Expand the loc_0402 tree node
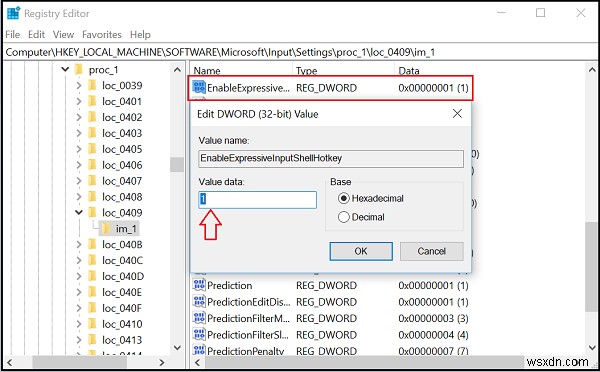 (79, 117)
